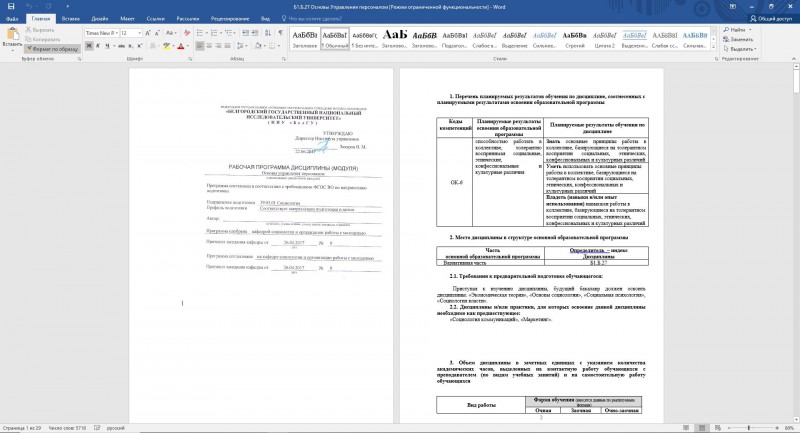Click the vertical scrollbar thumb

pyautogui.click(x=796, y=81)
